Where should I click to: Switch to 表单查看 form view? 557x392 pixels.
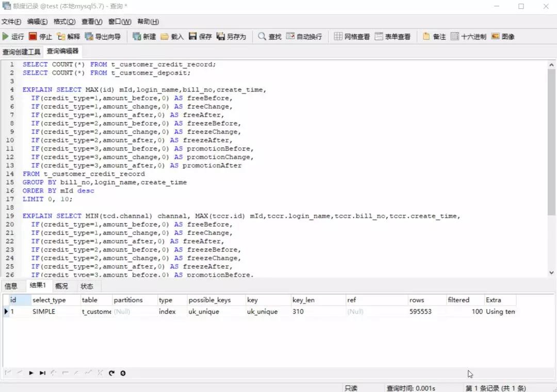click(x=392, y=37)
